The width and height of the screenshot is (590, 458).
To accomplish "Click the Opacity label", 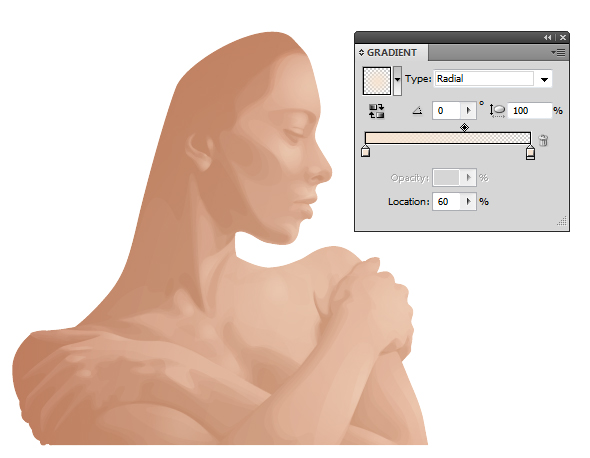I will 410,178.
